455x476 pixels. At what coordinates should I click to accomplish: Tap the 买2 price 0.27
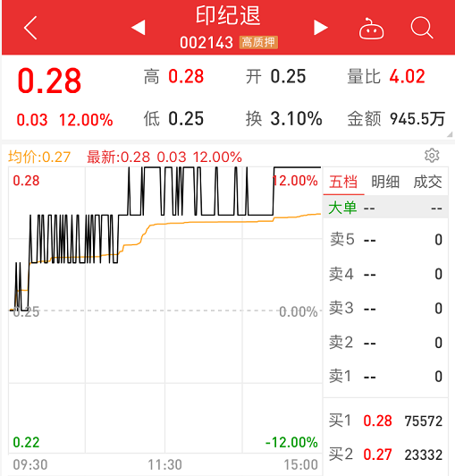(377, 455)
